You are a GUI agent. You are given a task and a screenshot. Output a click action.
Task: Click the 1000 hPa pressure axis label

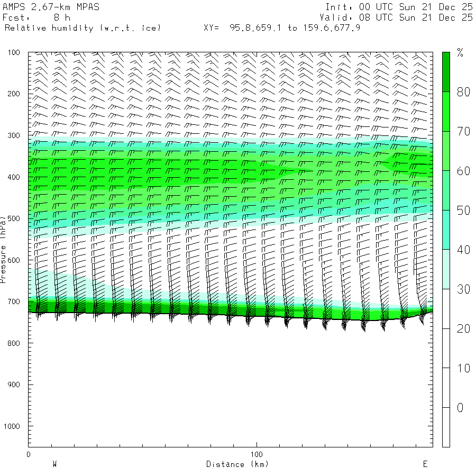click(x=12, y=426)
